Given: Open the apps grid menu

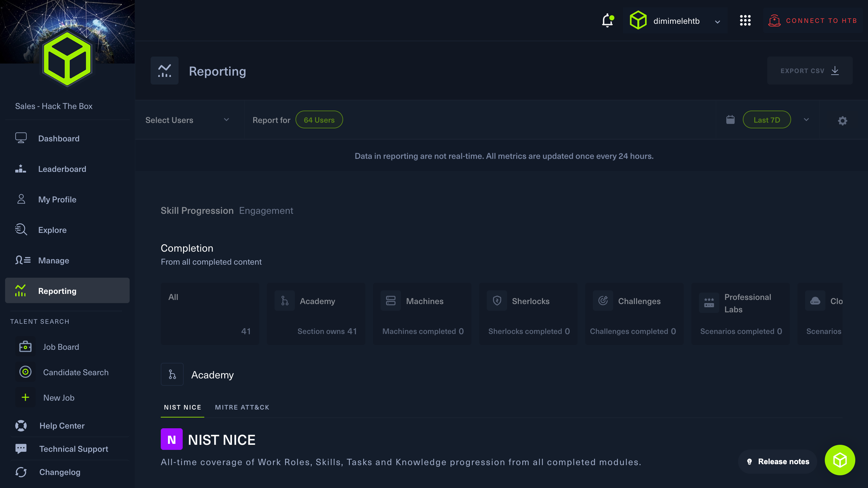Looking at the screenshot, I should click(745, 21).
